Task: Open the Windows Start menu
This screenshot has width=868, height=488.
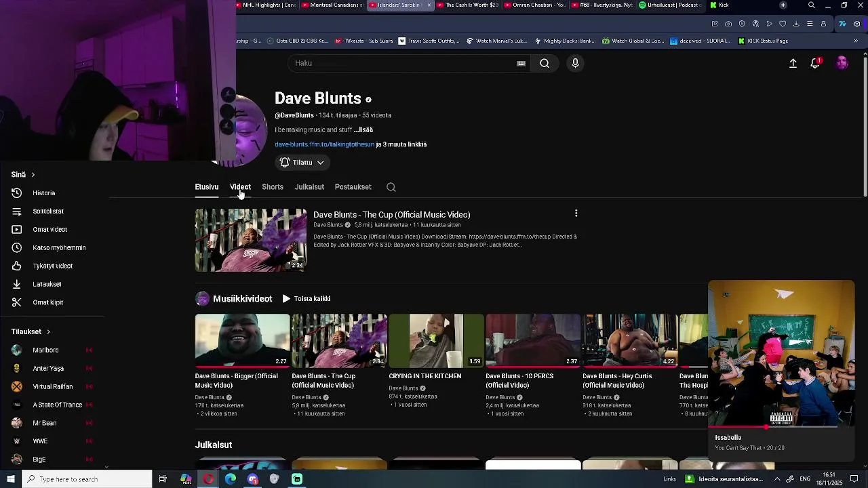Action: click(11, 479)
